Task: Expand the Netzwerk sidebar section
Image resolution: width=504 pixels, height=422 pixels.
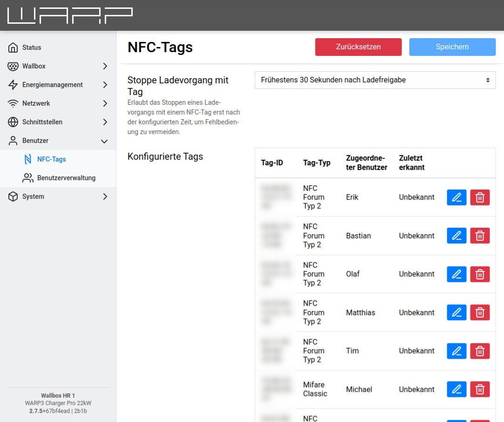Action: (x=58, y=103)
